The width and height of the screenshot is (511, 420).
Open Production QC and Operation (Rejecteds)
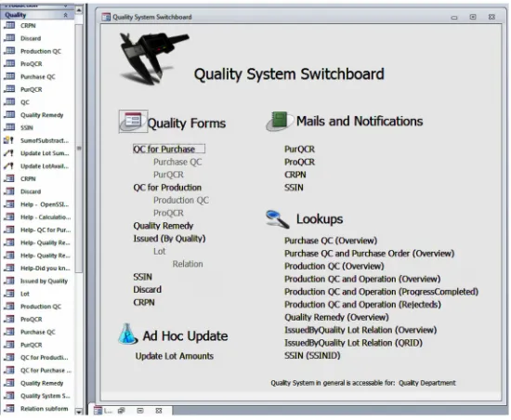362,305
